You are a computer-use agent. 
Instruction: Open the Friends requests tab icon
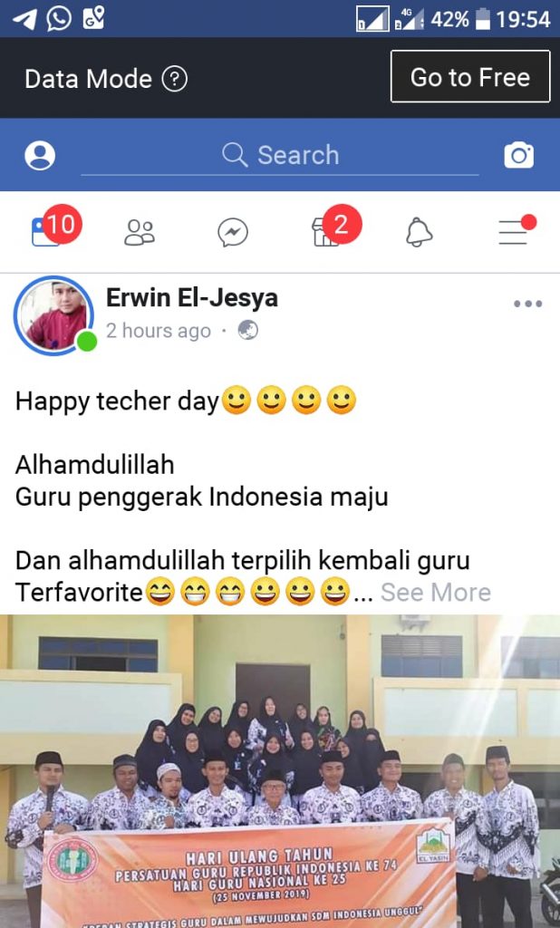point(140,232)
